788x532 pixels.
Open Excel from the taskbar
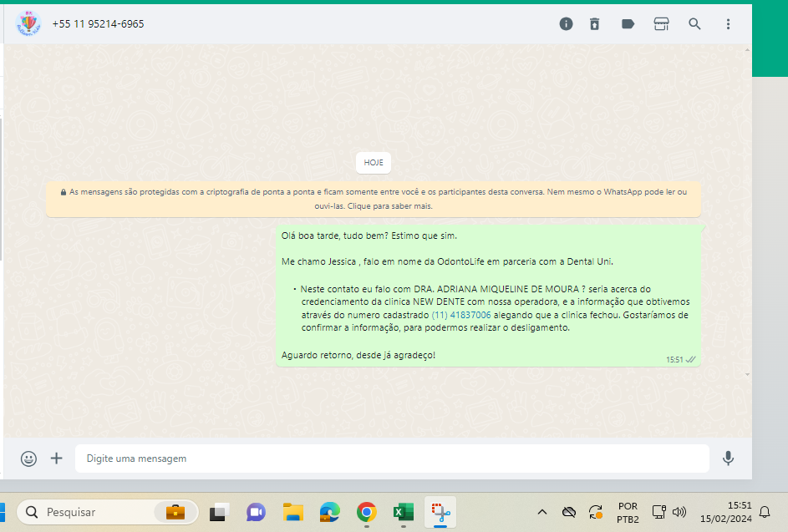(x=404, y=512)
